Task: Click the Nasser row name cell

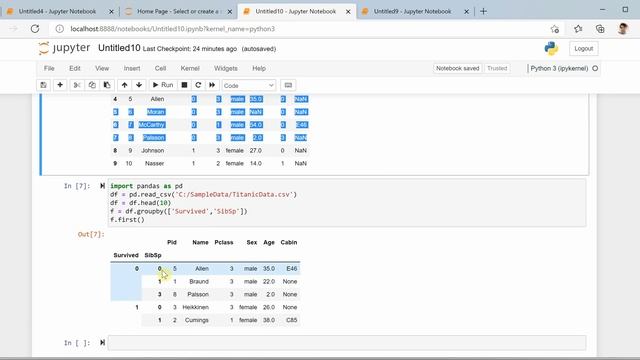Action: [154, 163]
